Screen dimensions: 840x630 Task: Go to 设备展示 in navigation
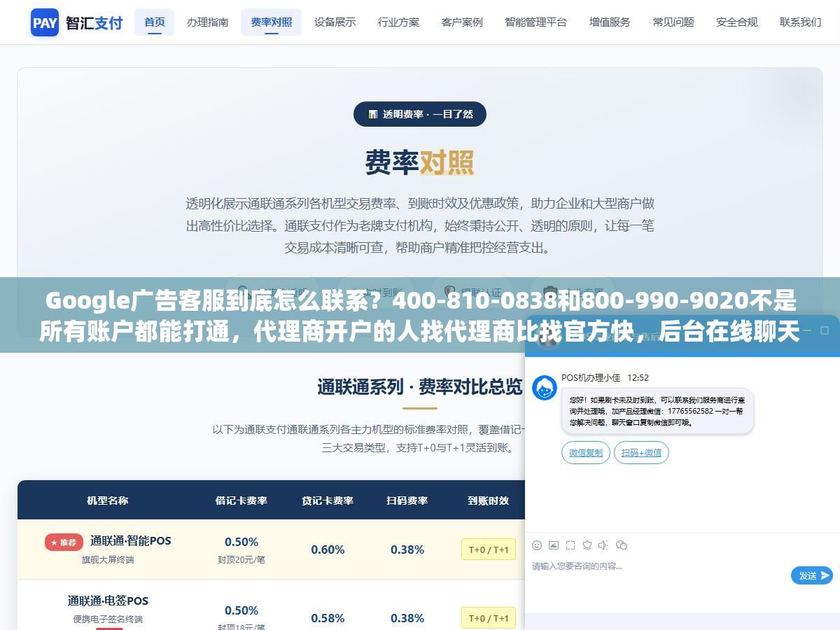tap(335, 22)
